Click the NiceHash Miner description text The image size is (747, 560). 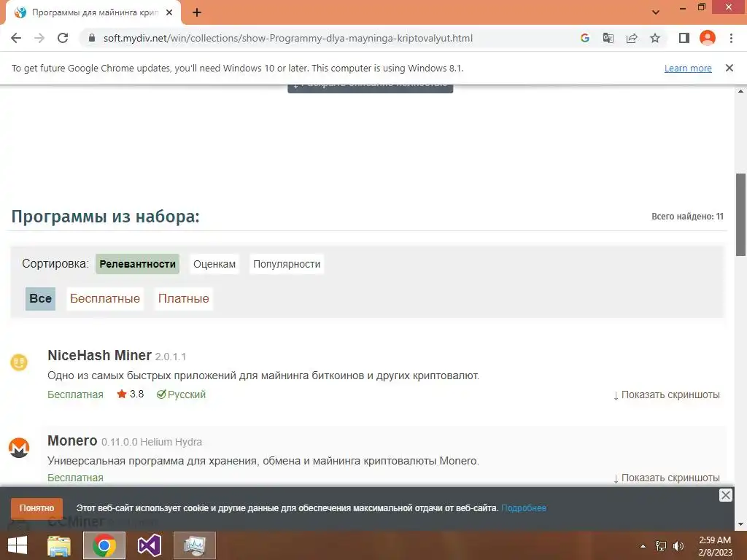[263, 376]
